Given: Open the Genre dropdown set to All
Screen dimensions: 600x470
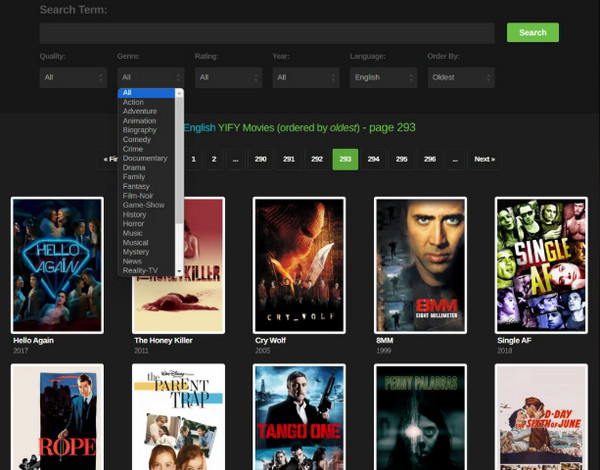Looking at the screenshot, I should click(x=151, y=77).
